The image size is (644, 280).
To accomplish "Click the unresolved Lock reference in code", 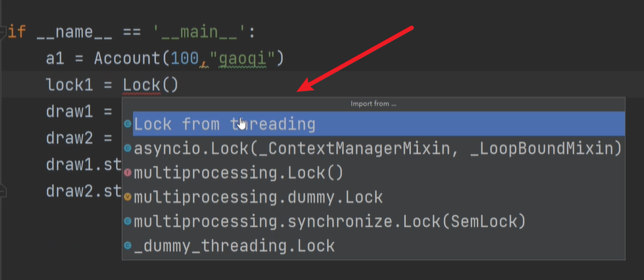I will click(142, 85).
